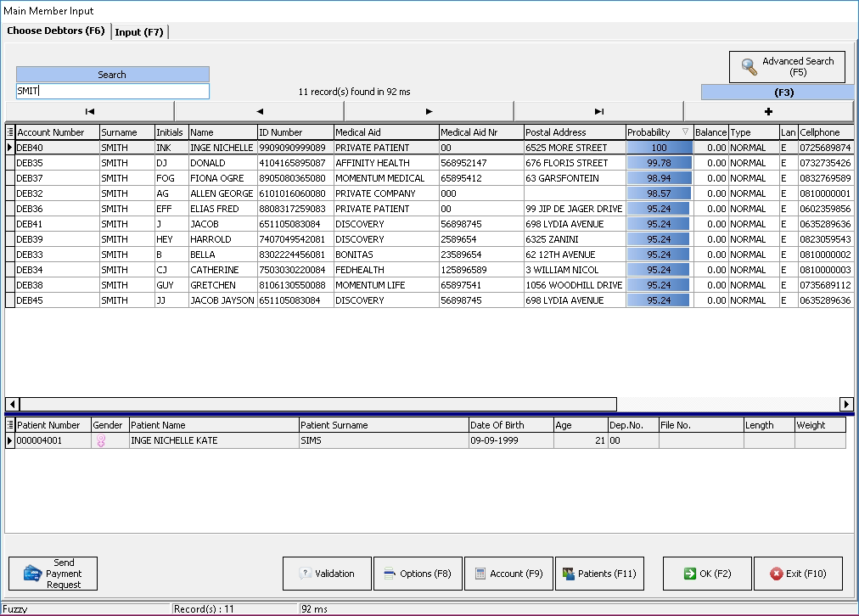859x616 pixels.
Task: Select the Choose Debtors (F6) tab
Action: click(56, 31)
